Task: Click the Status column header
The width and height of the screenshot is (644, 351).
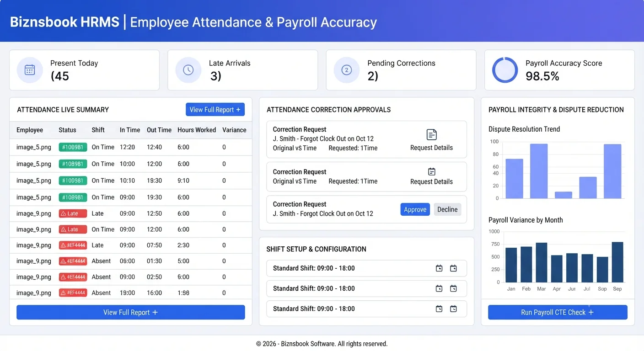Action: click(67, 130)
